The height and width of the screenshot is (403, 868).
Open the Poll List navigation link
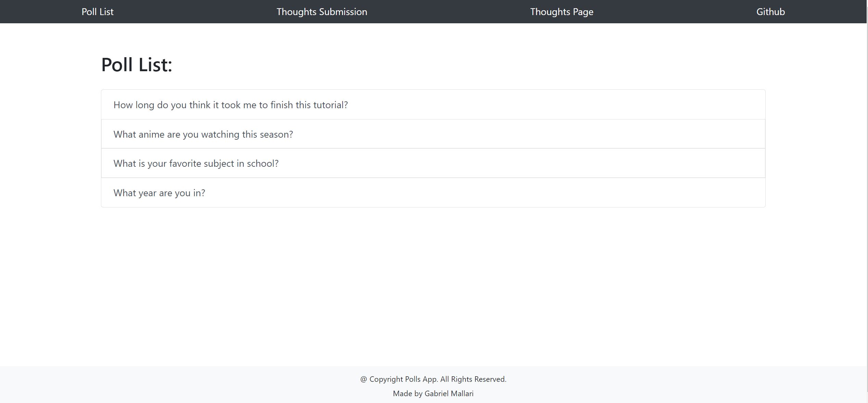[x=98, y=12]
